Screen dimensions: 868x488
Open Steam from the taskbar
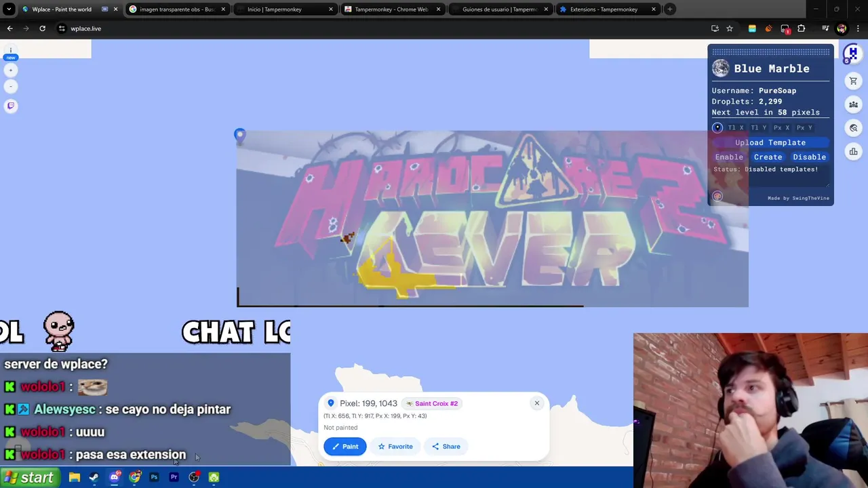pyautogui.click(x=94, y=478)
